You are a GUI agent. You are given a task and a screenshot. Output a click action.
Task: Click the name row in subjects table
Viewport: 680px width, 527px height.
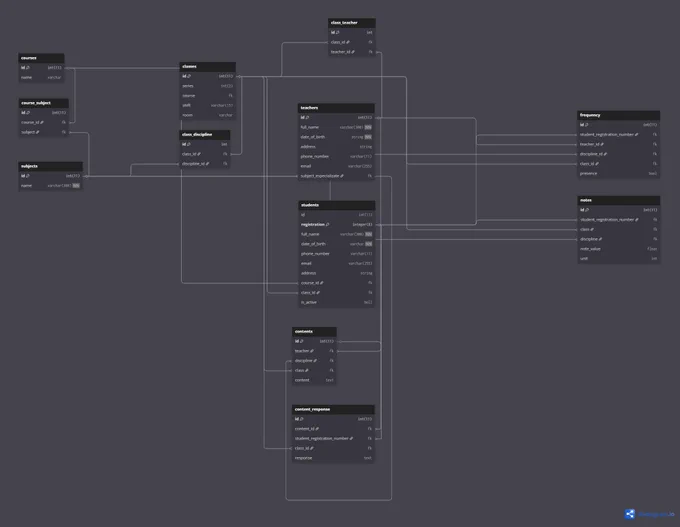pyautogui.click(x=50, y=186)
